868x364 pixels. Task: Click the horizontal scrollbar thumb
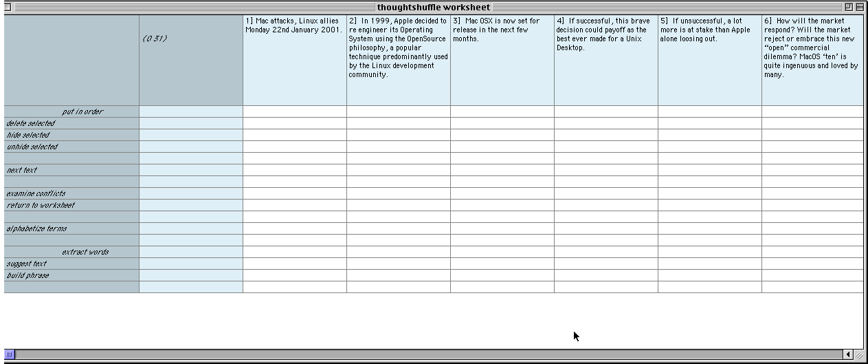10,355
